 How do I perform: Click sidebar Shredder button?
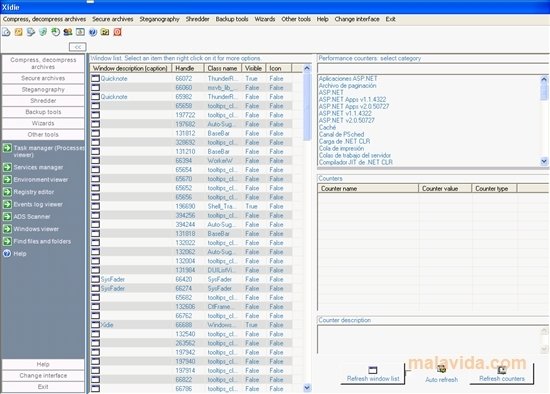(x=43, y=101)
